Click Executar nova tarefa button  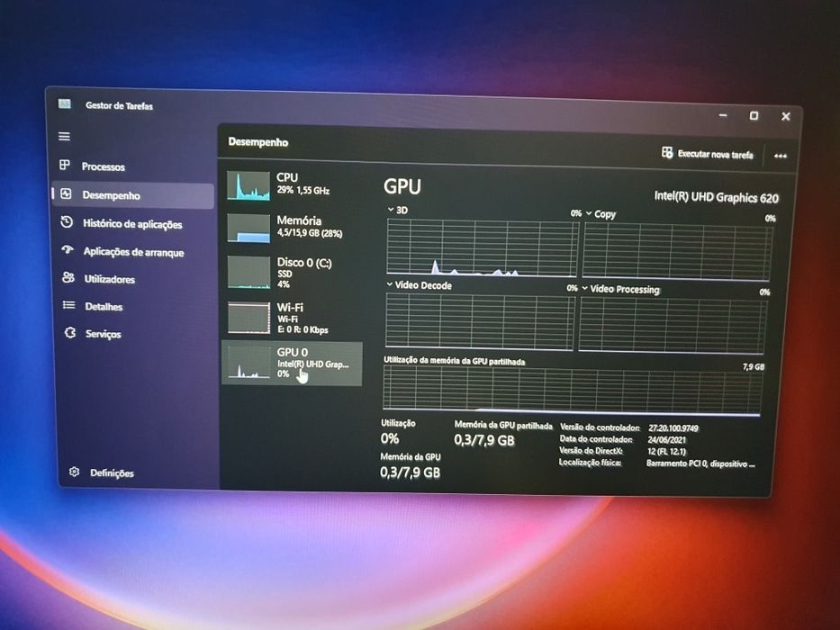point(707,154)
